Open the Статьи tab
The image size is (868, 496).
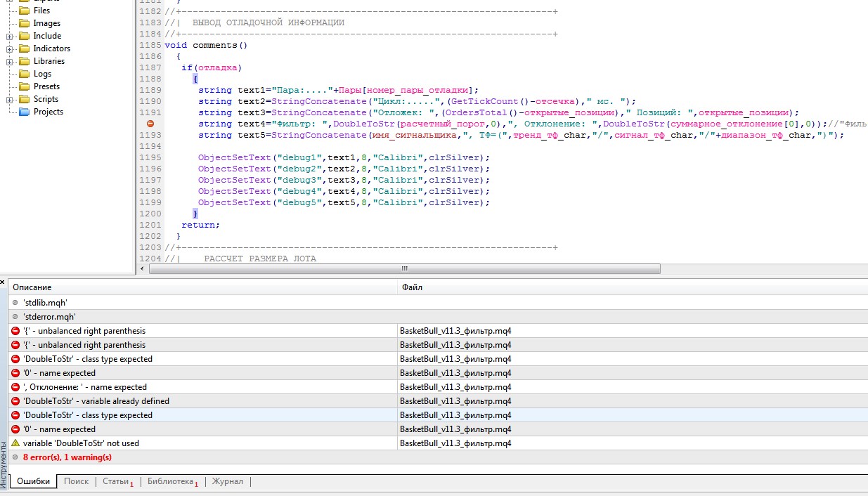point(116,481)
